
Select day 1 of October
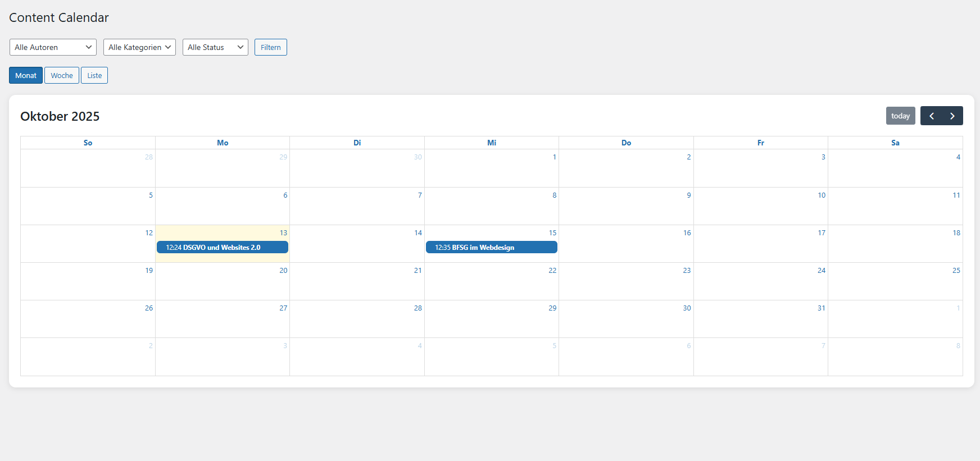(554, 157)
